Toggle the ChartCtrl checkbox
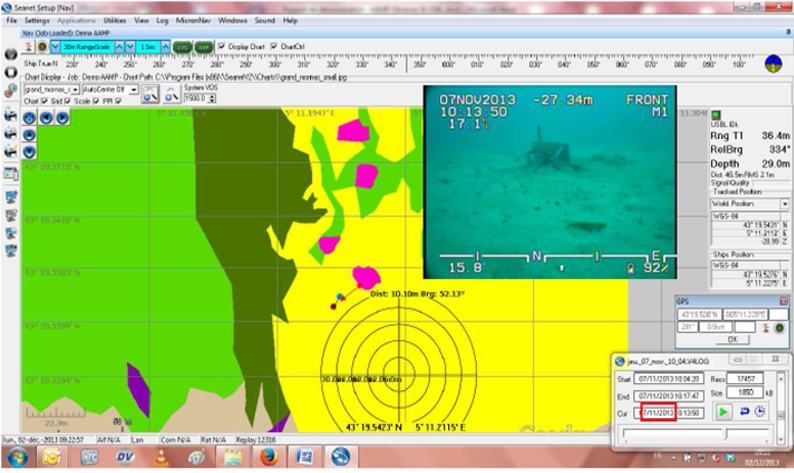Screen dimensions: 794x473 point(274,46)
